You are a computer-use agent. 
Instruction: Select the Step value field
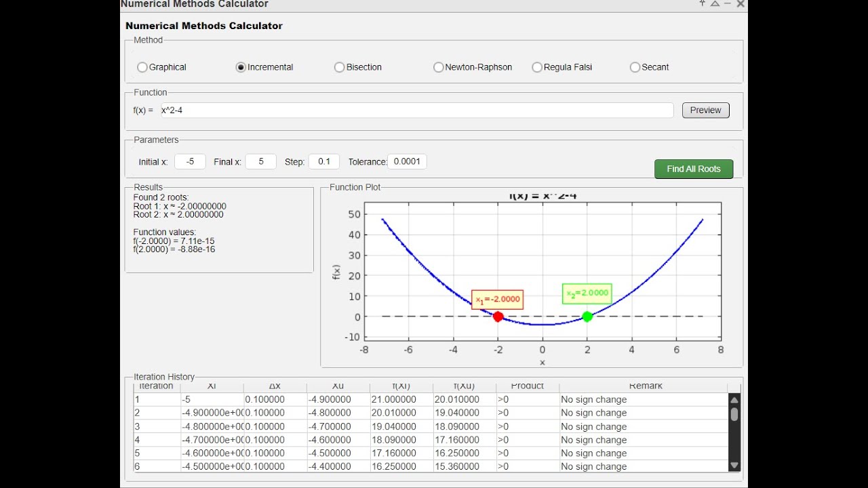point(324,162)
